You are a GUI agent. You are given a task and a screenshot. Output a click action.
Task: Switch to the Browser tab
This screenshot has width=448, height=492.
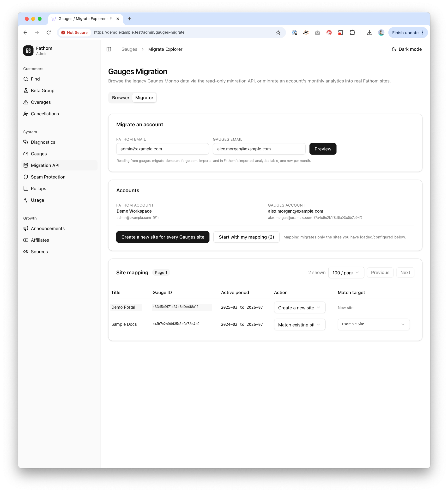tap(121, 98)
